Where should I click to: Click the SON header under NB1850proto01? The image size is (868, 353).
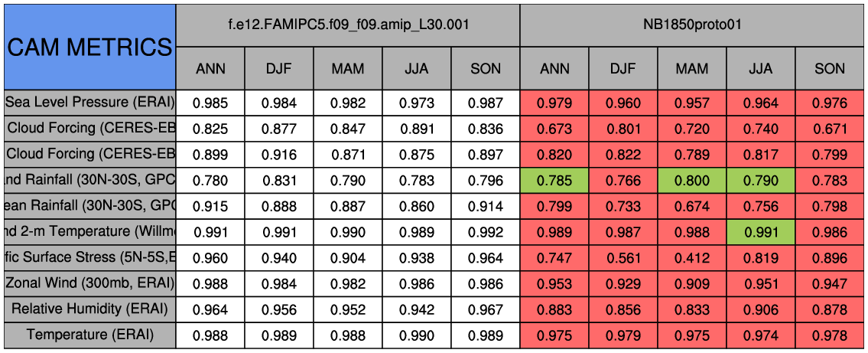(x=830, y=69)
